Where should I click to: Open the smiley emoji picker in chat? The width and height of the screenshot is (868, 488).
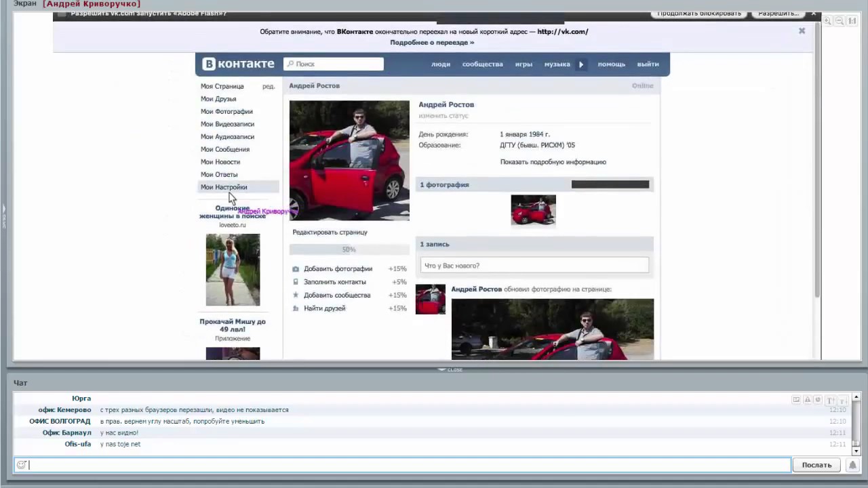coord(21,465)
